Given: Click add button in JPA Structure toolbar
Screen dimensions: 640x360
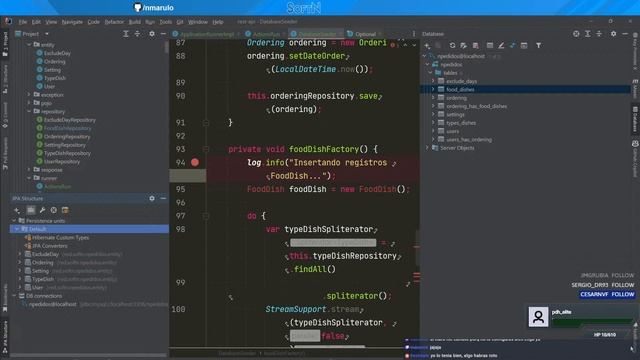Looking at the screenshot, I should click(x=17, y=210).
